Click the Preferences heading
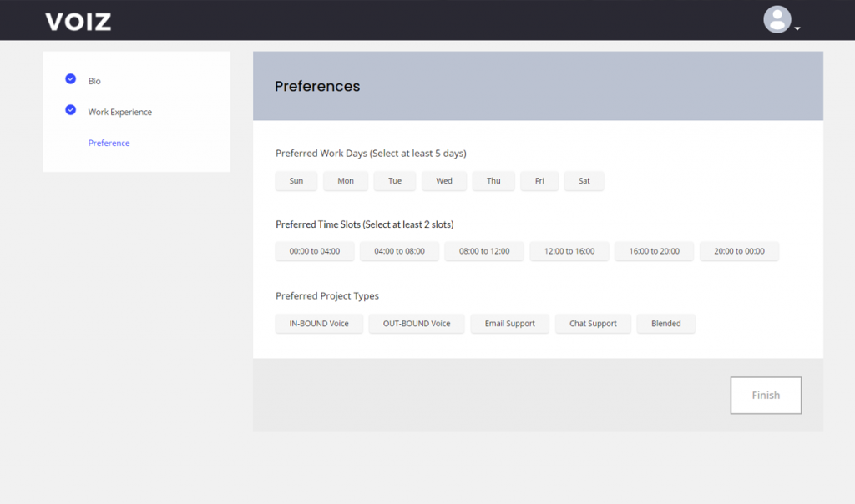This screenshot has width=855, height=504. pos(317,86)
